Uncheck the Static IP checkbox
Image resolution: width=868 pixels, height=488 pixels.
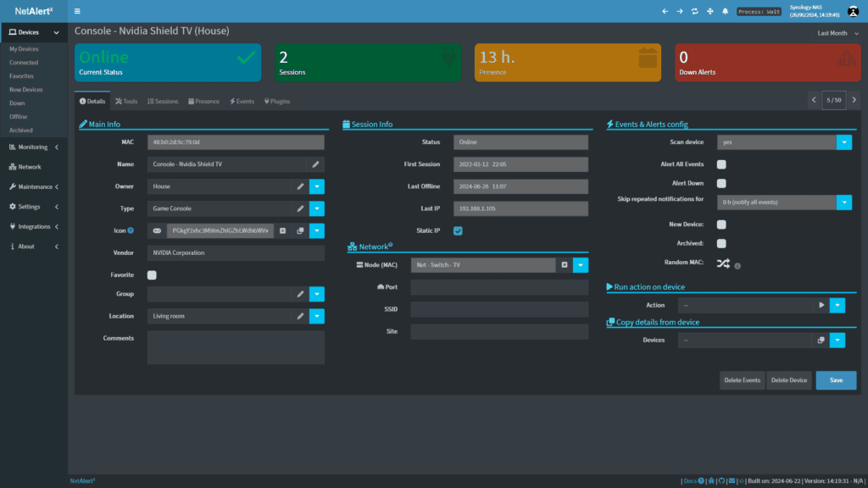click(456, 230)
